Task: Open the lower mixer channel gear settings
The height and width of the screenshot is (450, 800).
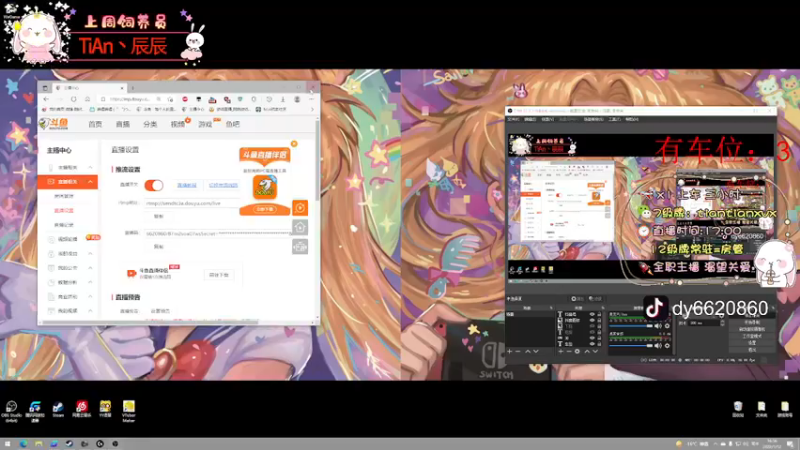Action: pos(667,346)
